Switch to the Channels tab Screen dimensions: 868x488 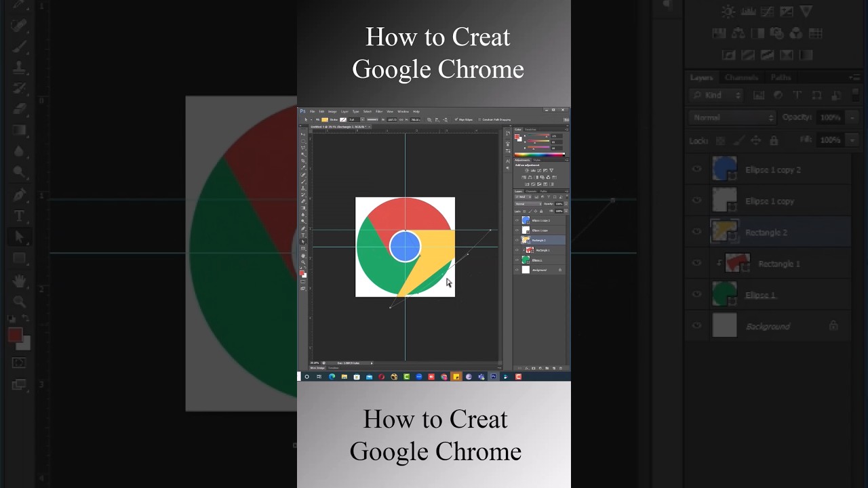point(531,191)
